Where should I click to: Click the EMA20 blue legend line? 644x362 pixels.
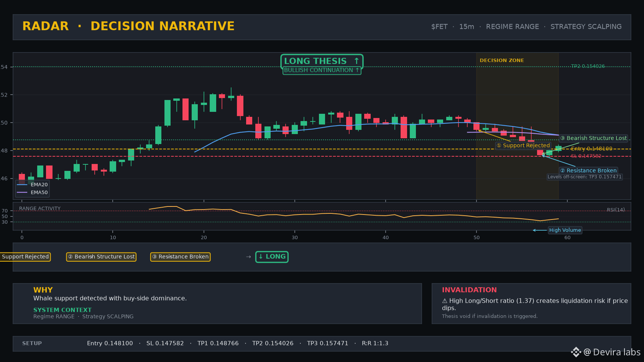22,185
